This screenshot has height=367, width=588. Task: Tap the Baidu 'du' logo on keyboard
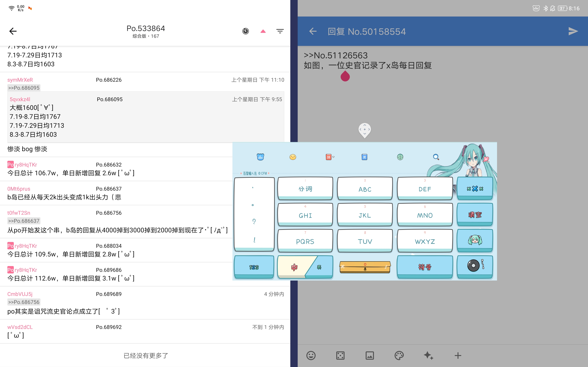pos(260,157)
